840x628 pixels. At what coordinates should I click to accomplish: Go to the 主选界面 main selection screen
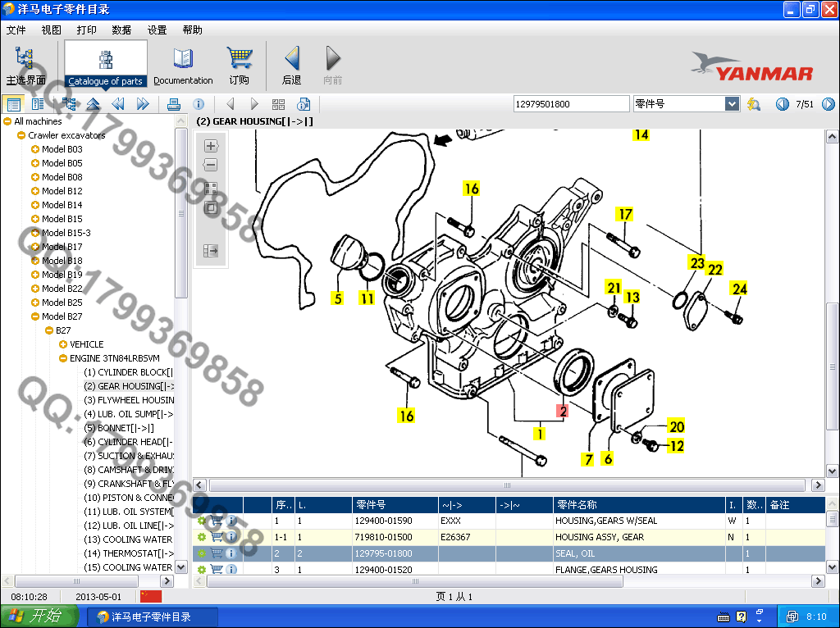(25, 66)
